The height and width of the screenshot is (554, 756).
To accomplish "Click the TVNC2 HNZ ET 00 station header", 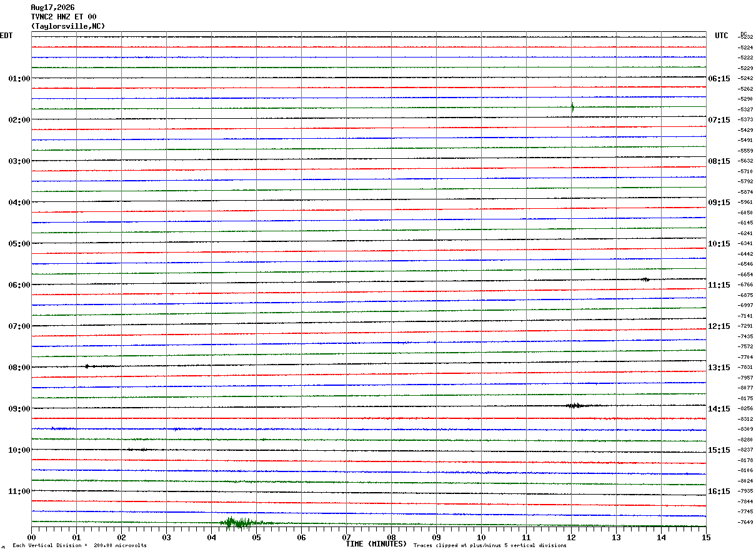I will click(64, 17).
